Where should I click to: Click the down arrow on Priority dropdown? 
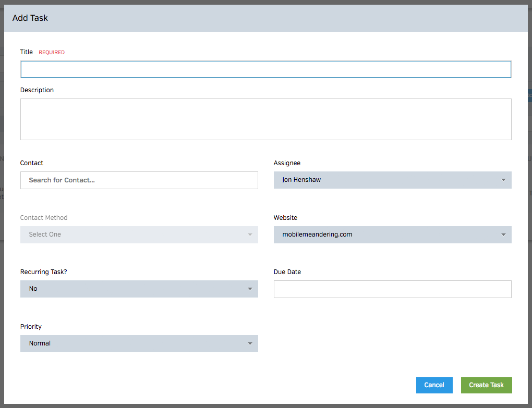coord(250,344)
